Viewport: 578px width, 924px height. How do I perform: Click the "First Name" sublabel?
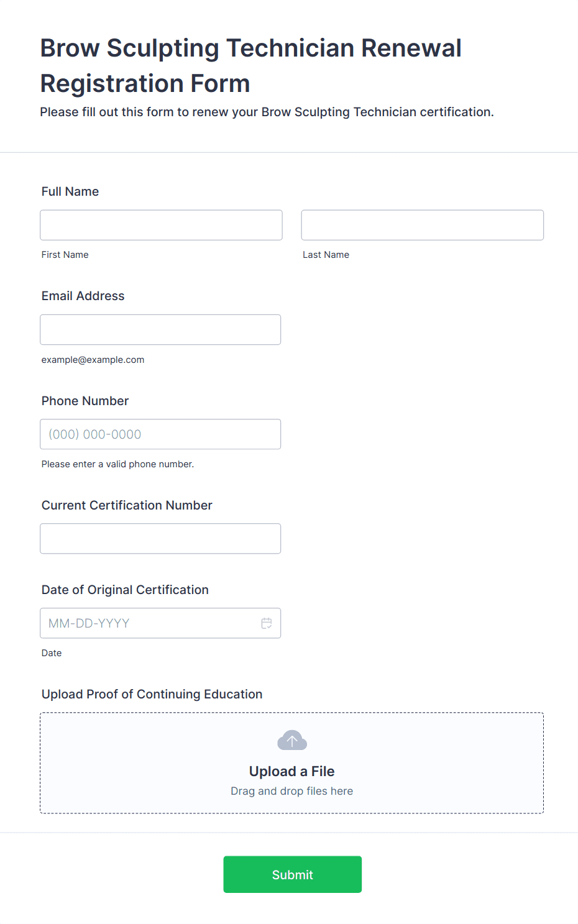point(65,255)
